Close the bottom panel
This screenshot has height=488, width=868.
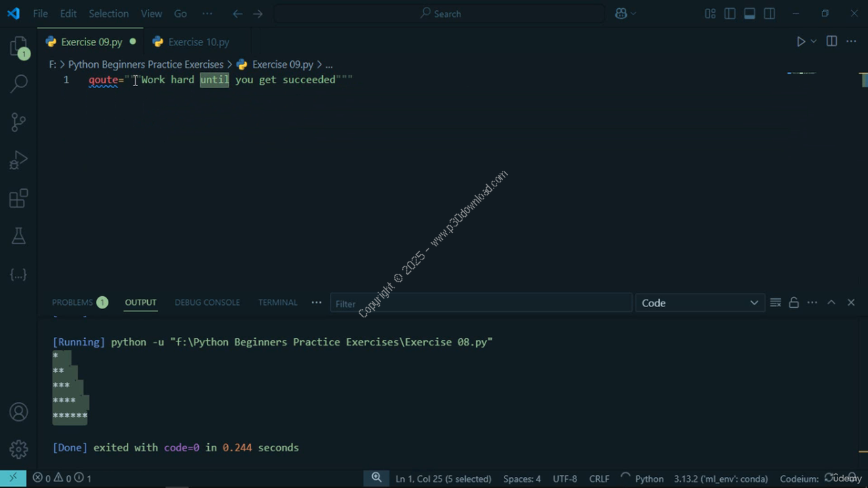coord(851,303)
